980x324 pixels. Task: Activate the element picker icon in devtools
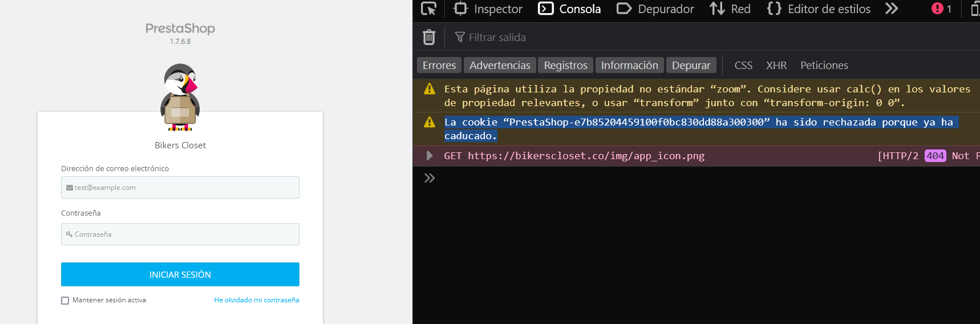pyautogui.click(x=428, y=9)
